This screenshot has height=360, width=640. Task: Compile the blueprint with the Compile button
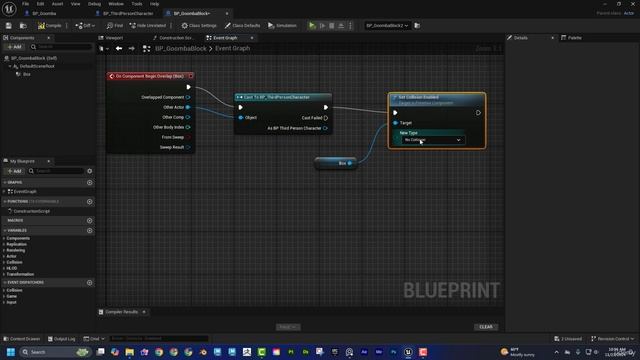point(49,26)
